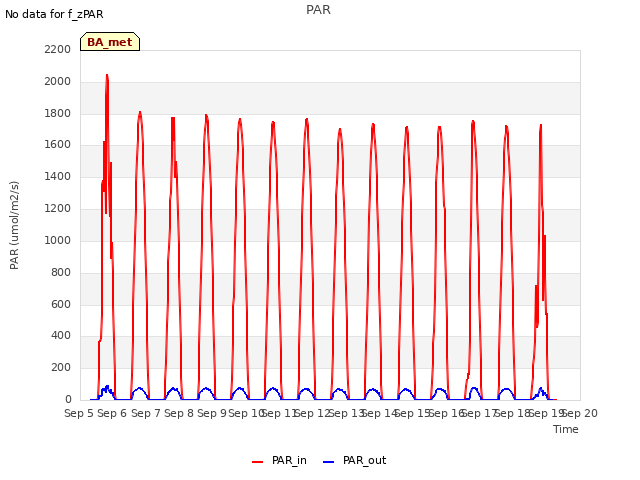This screenshot has height=480, width=640.
Task: Click the 1800 y-axis tick label
Action: tap(58, 113)
